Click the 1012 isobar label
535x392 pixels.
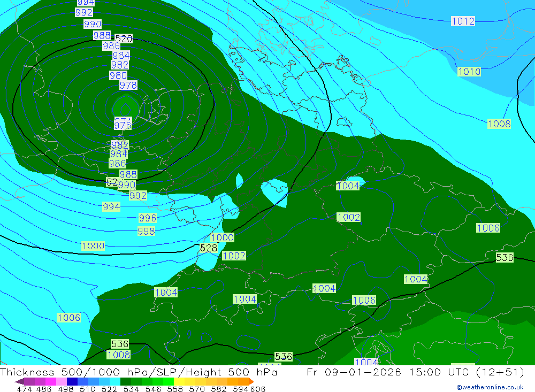click(463, 21)
